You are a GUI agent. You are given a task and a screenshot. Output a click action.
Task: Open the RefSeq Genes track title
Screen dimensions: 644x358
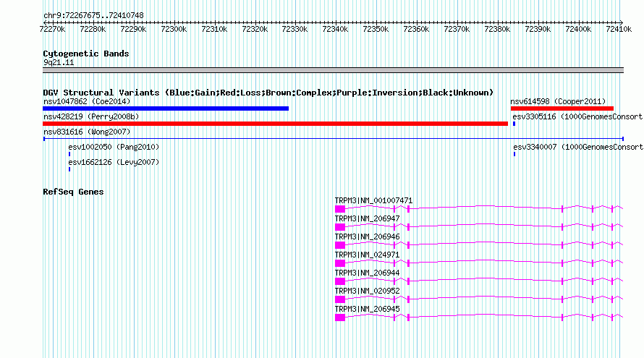73,192
